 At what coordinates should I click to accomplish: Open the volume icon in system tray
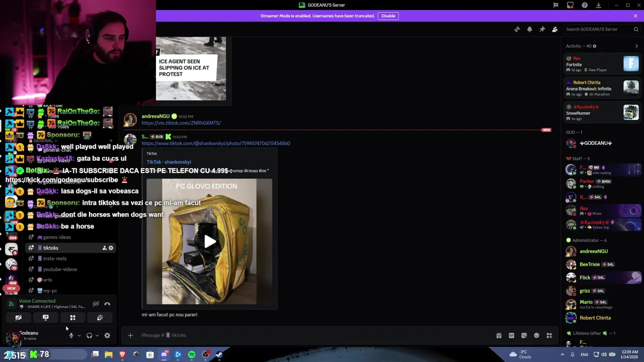pyautogui.click(x=604, y=354)
